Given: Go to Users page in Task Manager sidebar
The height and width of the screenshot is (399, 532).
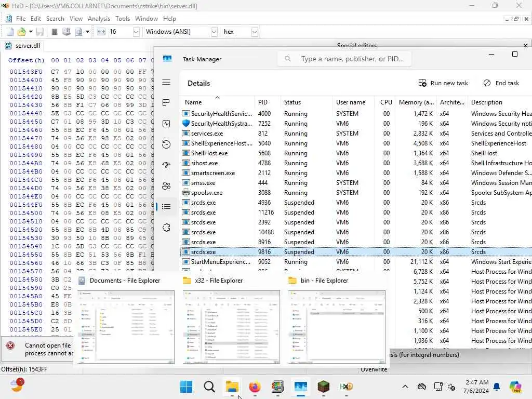Looking at the screenshot, I should click(166, 186).
